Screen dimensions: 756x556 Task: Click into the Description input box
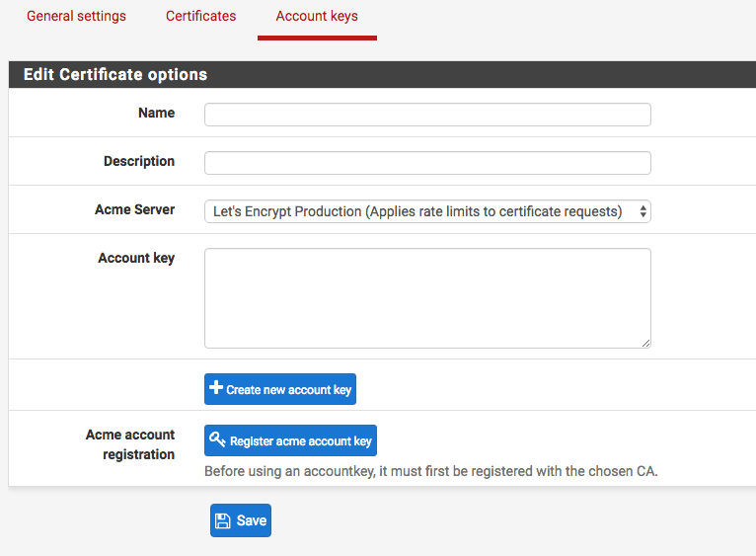click(x=426, y=163)
